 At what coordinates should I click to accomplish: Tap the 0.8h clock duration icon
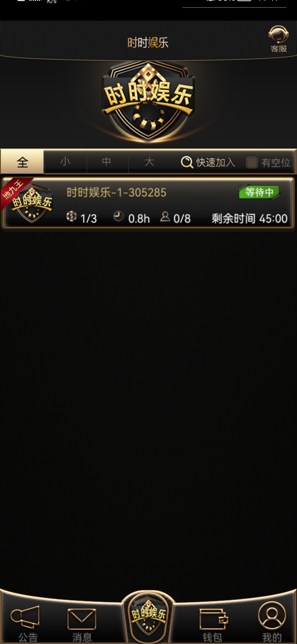[x=119, y=216]
